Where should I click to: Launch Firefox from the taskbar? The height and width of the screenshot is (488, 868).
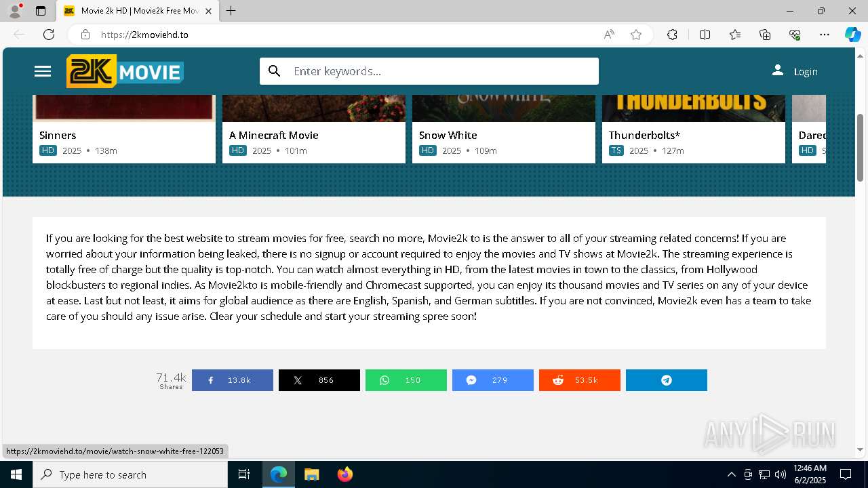[345, 474]
